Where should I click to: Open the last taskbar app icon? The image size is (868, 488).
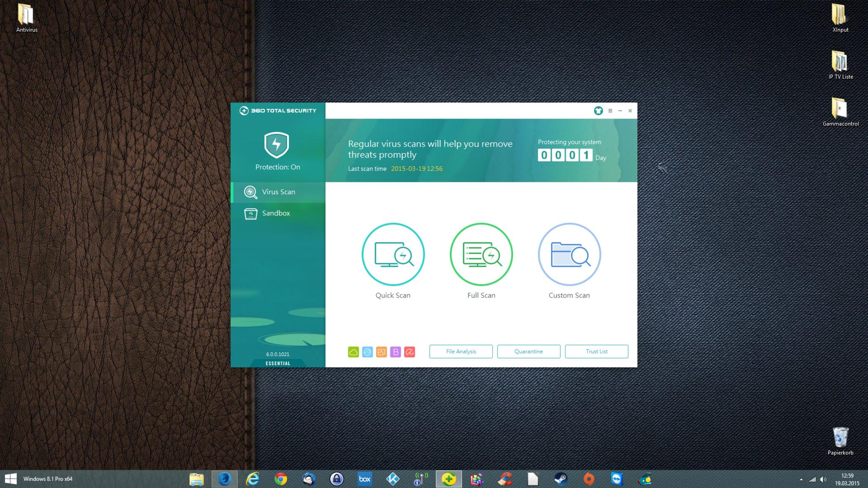[645, 479]
